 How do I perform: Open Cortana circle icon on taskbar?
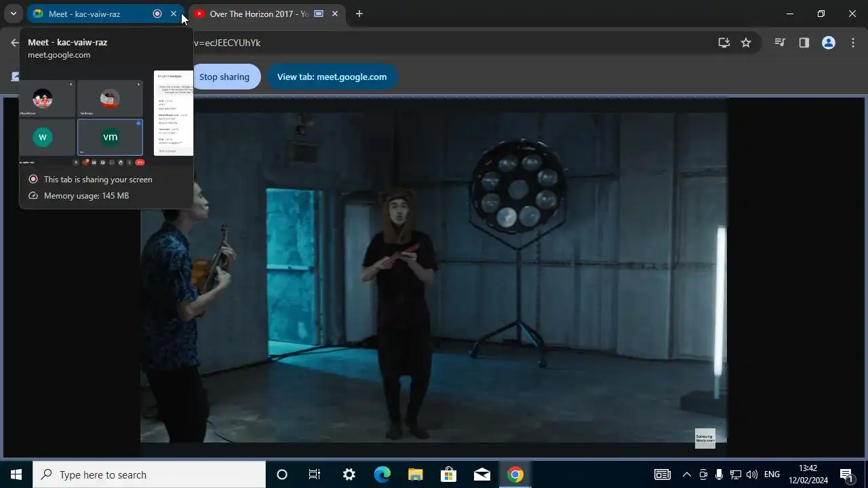pos(282,474)
